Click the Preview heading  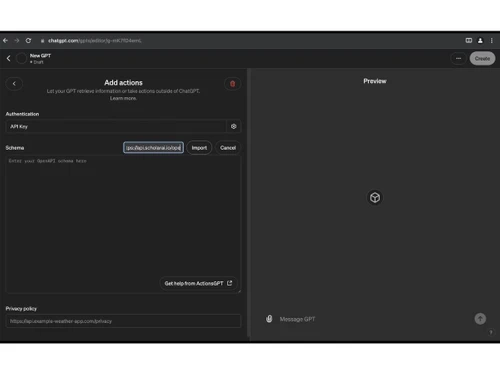coord(375,81)
